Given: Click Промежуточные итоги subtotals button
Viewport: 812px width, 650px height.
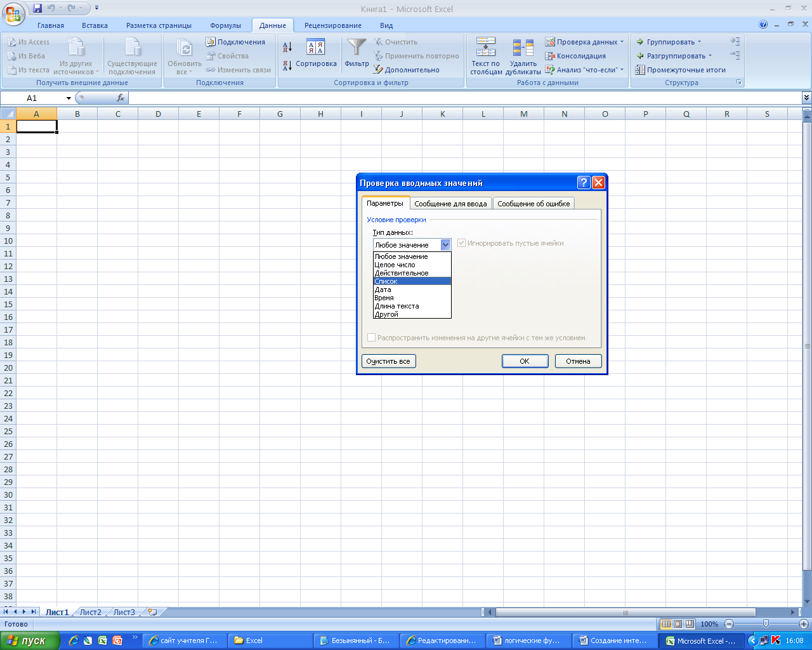Looking at the screenshot, I should coord(681,70).
